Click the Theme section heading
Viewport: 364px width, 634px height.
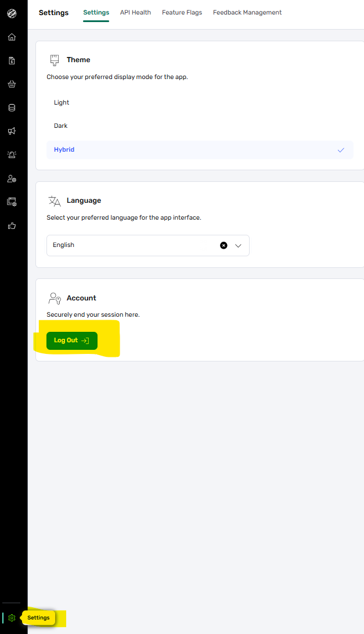[78, 60]
